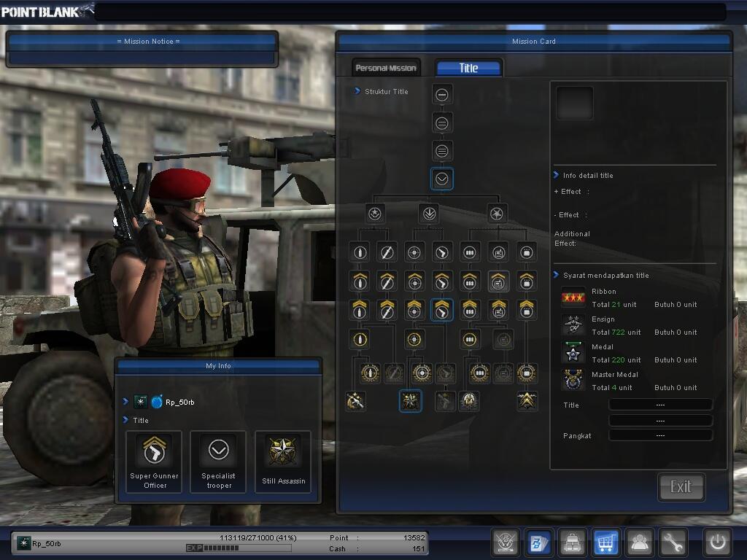Select the basic pistol title with no chevron

point(442,253)
